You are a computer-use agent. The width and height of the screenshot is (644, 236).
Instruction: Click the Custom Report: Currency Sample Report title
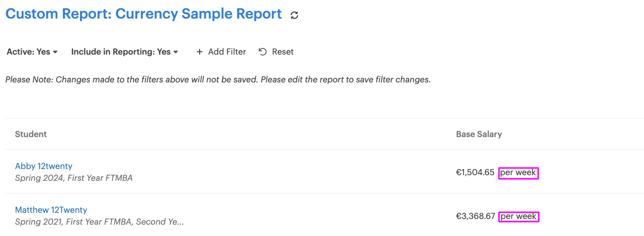(x=144, y=14)
